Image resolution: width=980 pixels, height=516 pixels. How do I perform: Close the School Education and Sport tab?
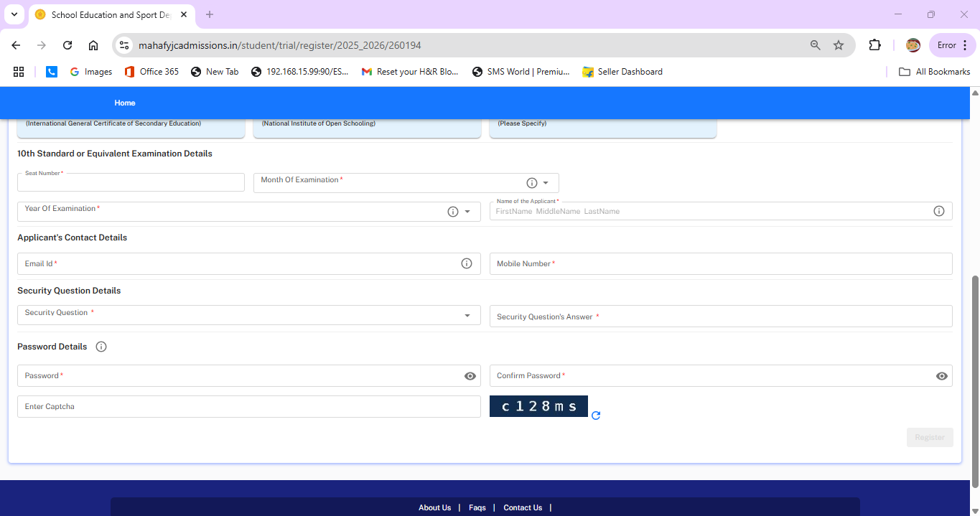184,14
